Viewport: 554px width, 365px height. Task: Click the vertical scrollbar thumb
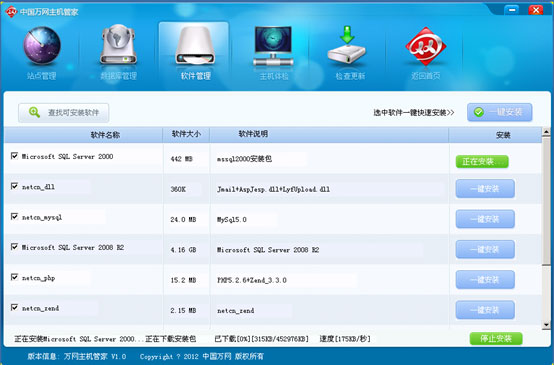point(546,201)
